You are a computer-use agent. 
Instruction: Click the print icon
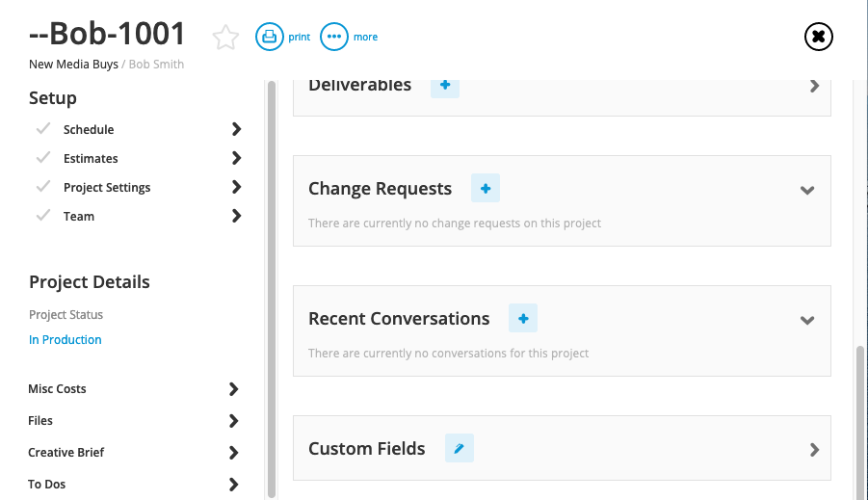tap(270, 37)
